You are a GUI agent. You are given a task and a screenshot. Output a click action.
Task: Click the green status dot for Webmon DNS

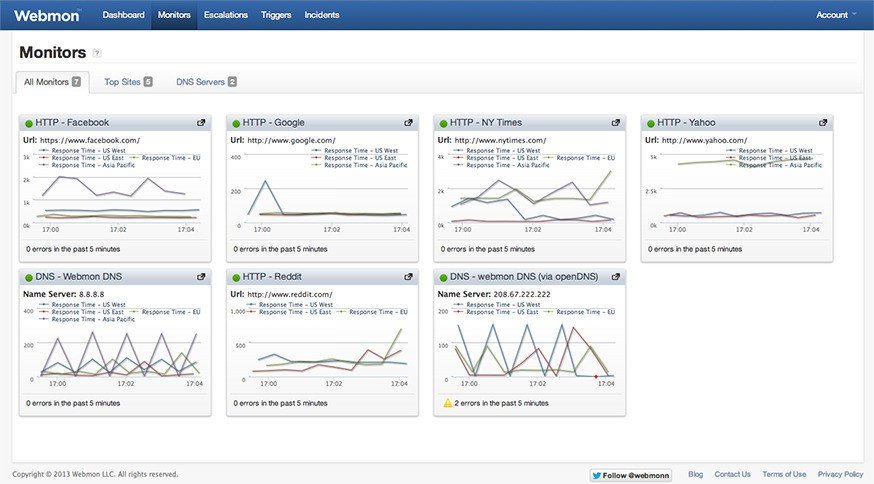tap(29, 278)
